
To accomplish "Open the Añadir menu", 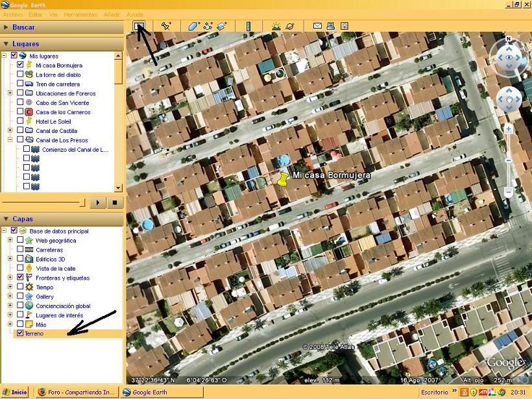I will (112, 14).
